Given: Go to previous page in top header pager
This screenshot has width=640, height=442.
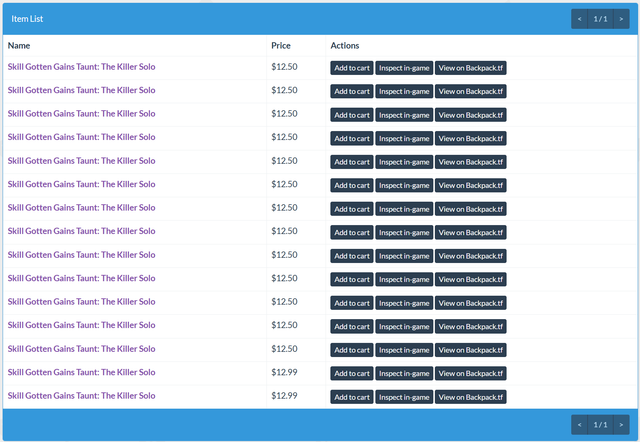Looking at the screenshot, I should click(x=580, y=19).
